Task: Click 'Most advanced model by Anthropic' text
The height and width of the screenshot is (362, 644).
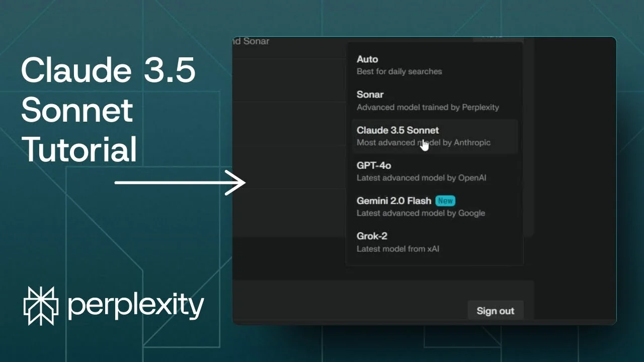Action: coord(423,142)
